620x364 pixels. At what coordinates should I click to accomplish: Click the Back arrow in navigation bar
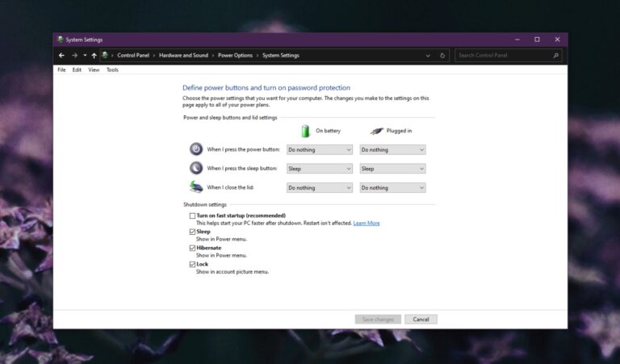(x=61, y=56)
